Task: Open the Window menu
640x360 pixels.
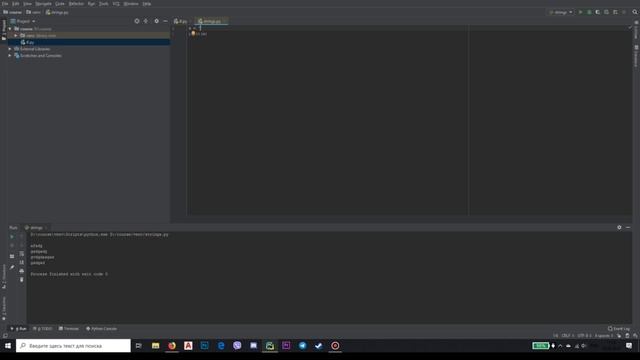Action: 131,4
